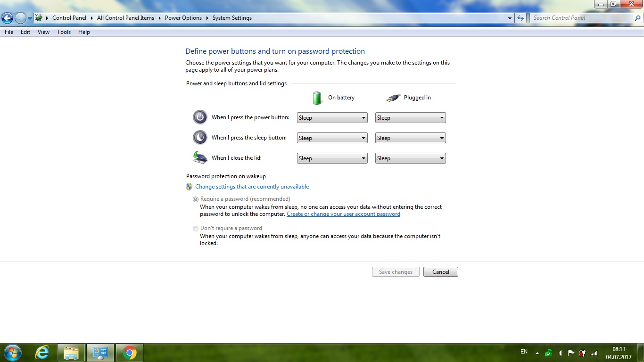Screen dimensions: 644x362
Task: Go to Power Options breadcrumb
Action: point(183,18)
